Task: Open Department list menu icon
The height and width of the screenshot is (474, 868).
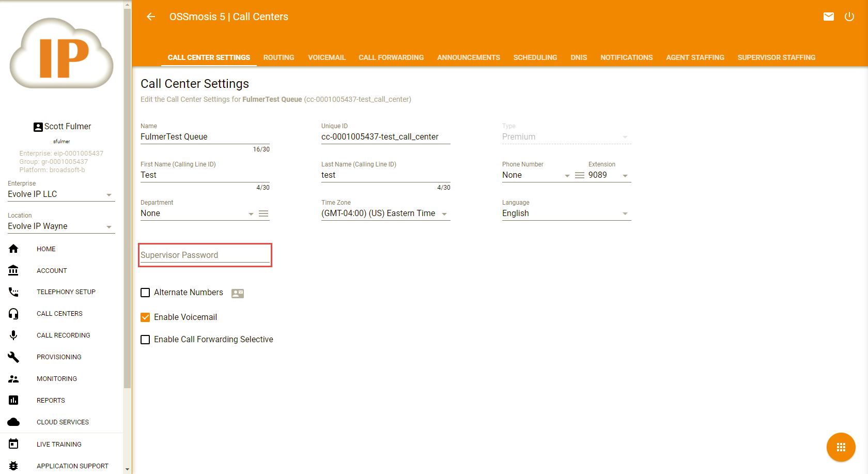Action: (x=263, y=213)
